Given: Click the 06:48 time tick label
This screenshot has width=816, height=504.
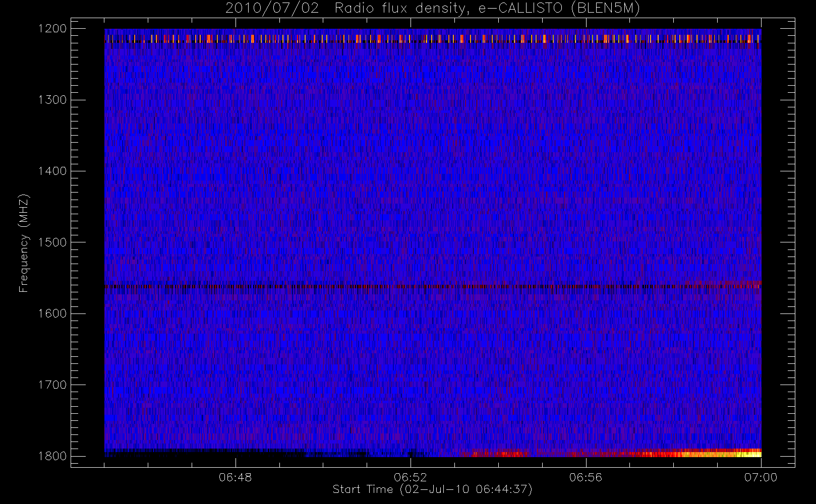Looking at the screenshot, I should tap(235, 477).
